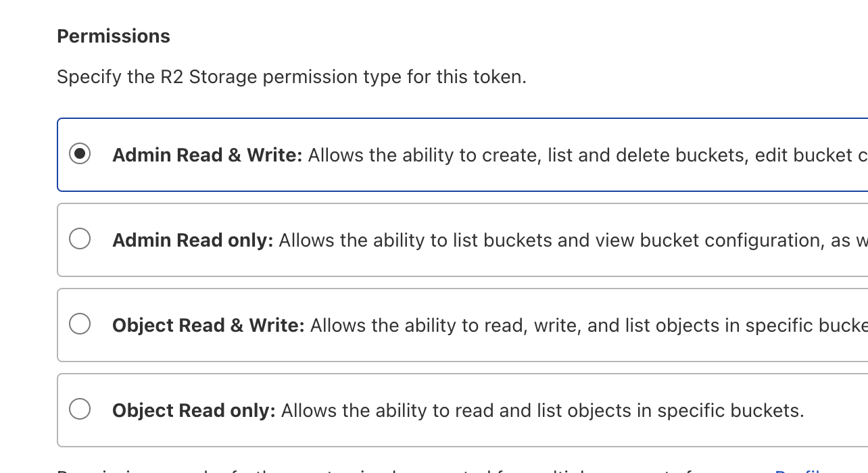
Task: Pick the Object Read only radio button
Action: (x=80, y=409)
